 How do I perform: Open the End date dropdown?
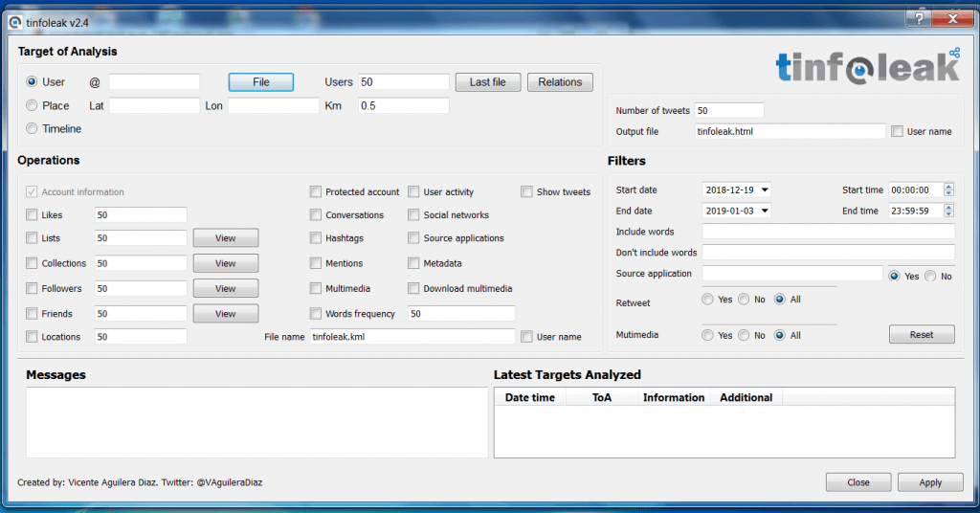tap(765, 212)
